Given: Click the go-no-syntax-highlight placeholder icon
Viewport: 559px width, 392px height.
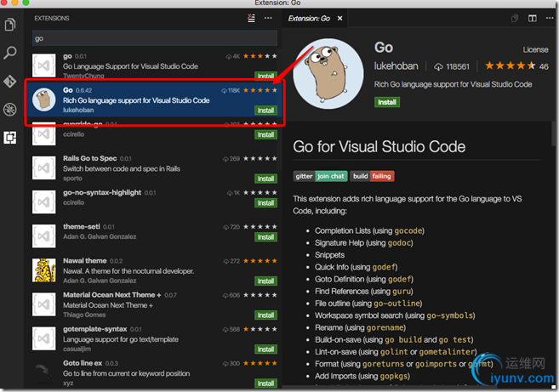Looking at the screenshot, I should pos(44,202).
